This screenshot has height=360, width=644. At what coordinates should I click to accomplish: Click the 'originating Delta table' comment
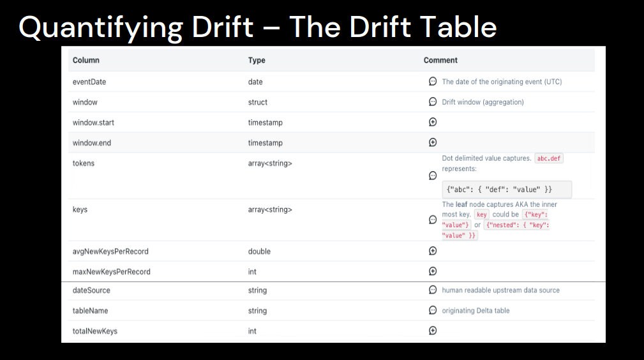pos(476,311)
